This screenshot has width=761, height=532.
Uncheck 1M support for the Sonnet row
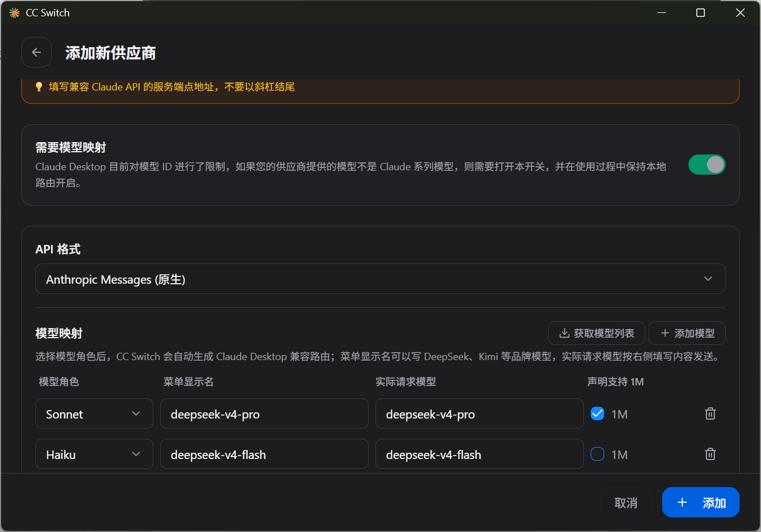coord(597,413)
